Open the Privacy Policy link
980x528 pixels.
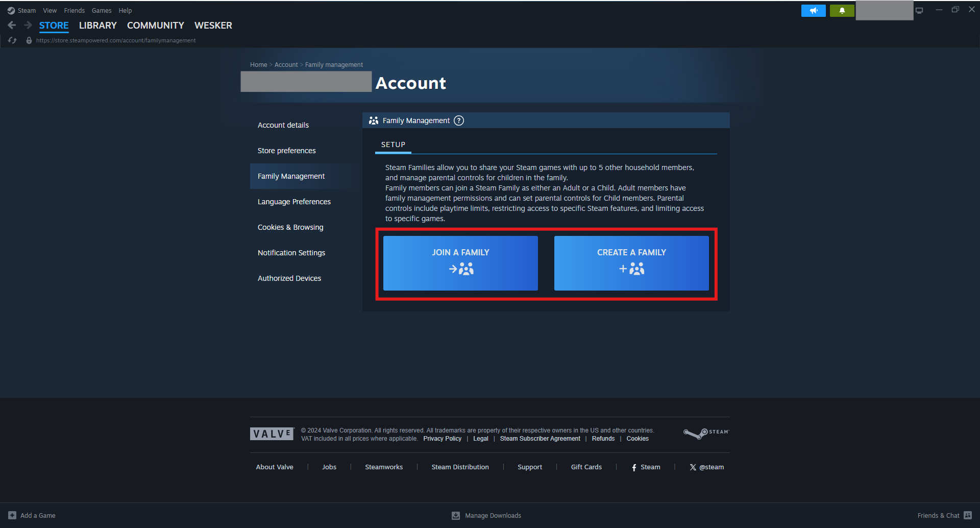click(x=443, y=439)
